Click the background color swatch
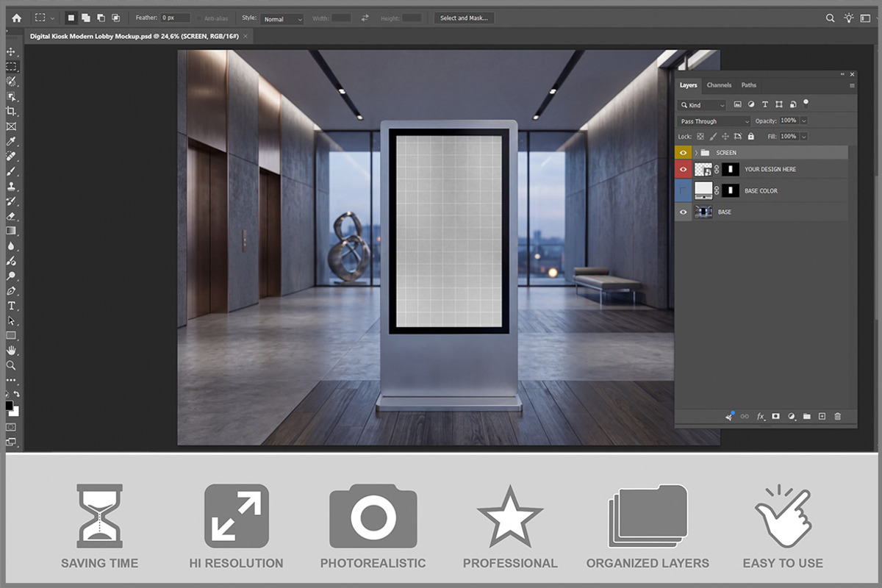Screen dimensions: 882x588 tap(14, 412)
